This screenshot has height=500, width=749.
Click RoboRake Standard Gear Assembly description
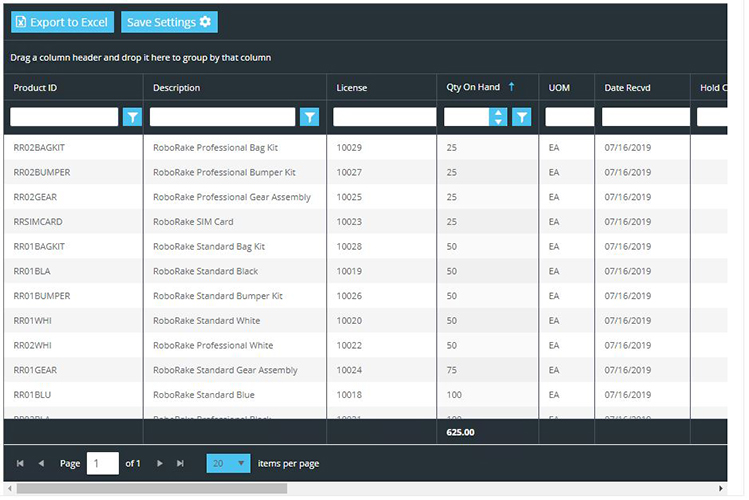click(x=225, y=371)
